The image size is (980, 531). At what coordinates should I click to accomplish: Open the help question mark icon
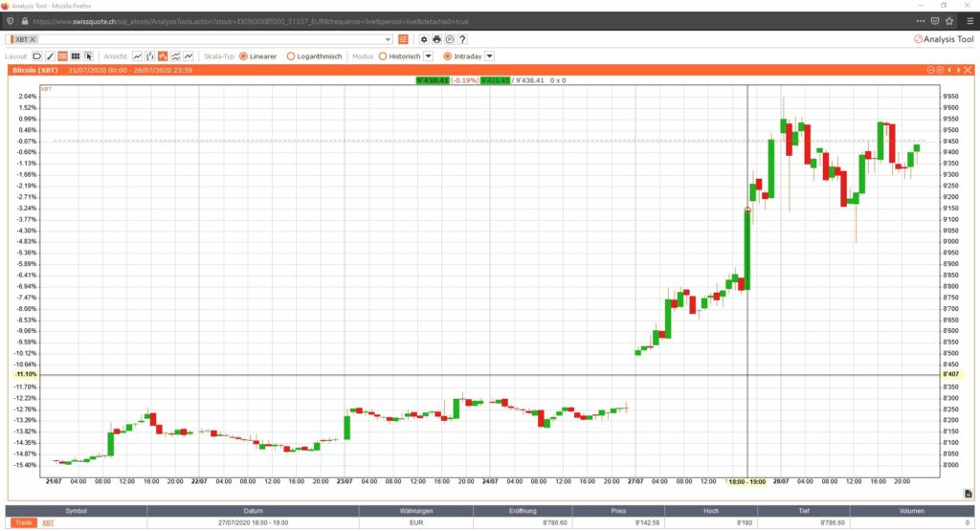coord(462,39)
